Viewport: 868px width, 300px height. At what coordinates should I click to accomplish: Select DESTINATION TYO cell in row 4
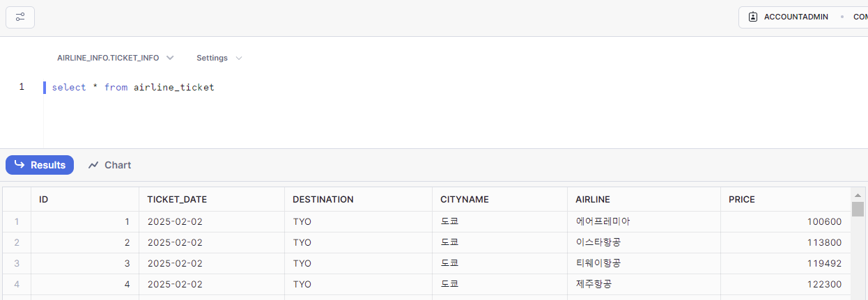(358, 285)
